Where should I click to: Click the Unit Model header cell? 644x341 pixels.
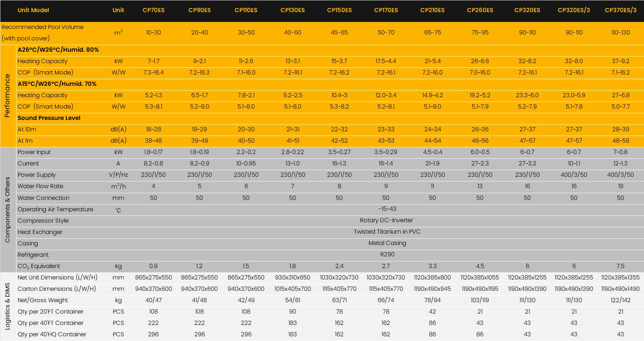33,10
